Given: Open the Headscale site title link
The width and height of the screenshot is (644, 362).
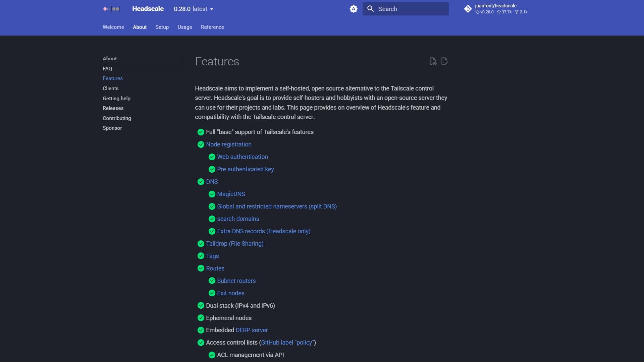Looking at the screenshot, I should click(x=148, y=9).
